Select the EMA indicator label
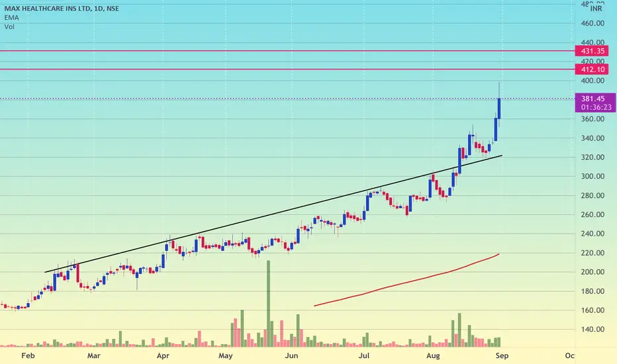This screenshot has height=364, width=617. pyautogui.click(x=11, y=18)
